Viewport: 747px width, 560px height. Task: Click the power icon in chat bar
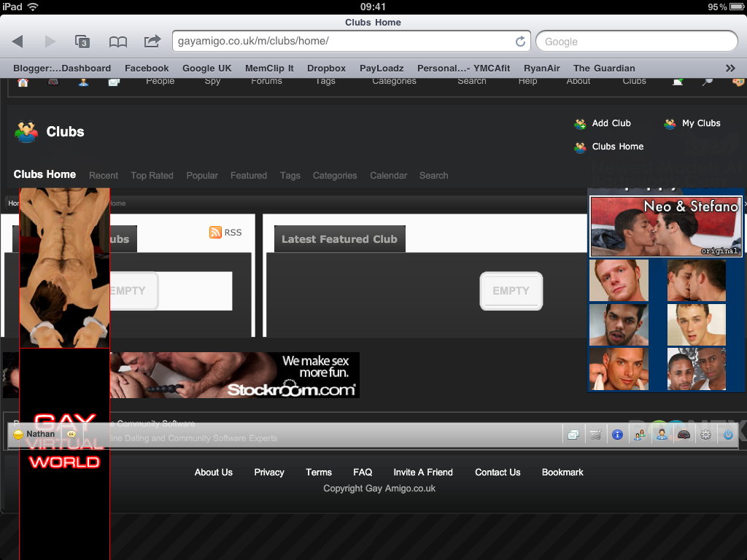[x=727, y=435]
